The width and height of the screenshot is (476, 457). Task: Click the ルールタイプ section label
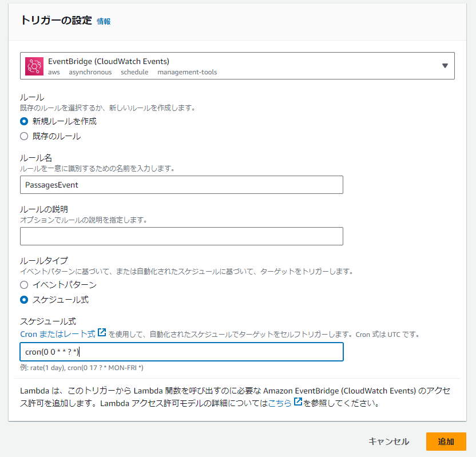coord(44,261)
